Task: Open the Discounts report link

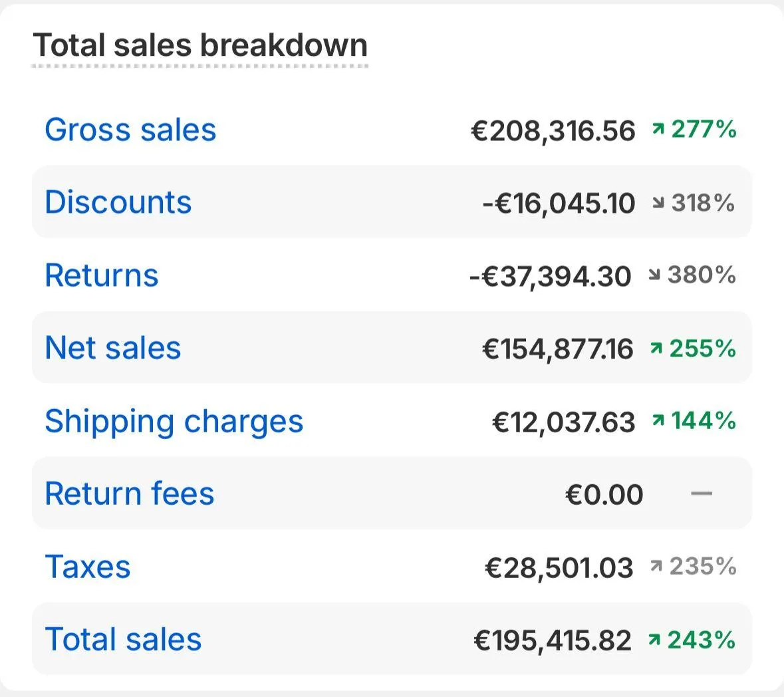Action: coord(118,202)
